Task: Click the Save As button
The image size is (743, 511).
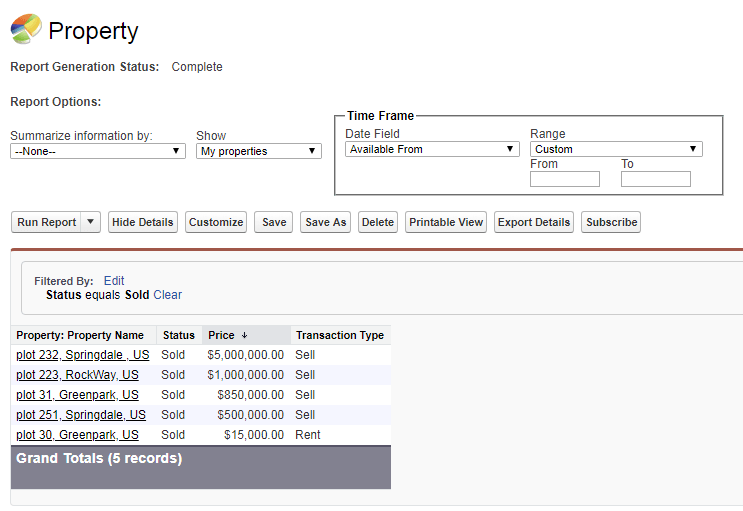Action: [x=326, y=222]
